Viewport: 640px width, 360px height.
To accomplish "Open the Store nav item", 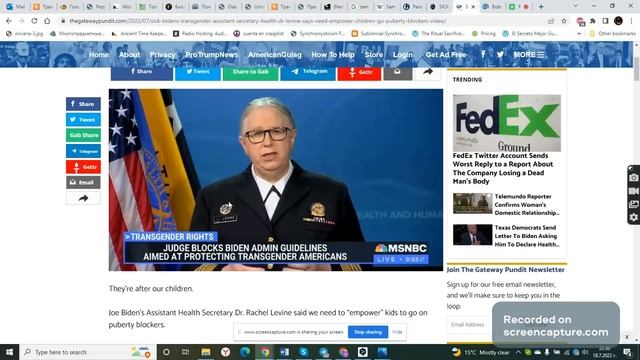I will point(373,55).
